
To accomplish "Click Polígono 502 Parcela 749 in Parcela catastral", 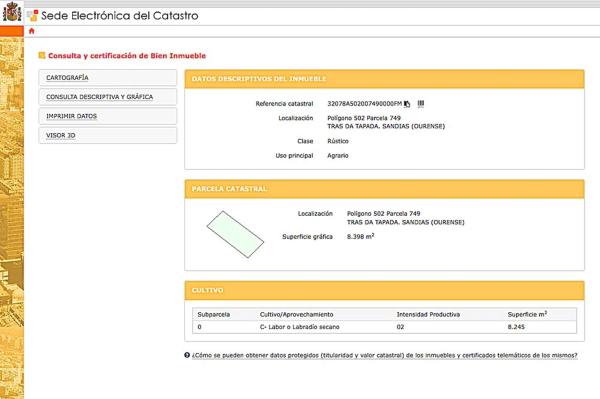I will 383,213.
